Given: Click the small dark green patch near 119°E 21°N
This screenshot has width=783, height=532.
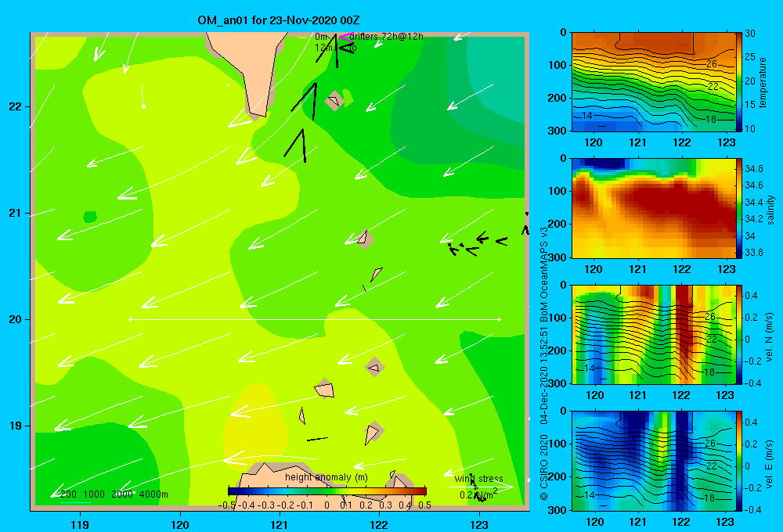Looking at the screenshot, I should [90, 217].
